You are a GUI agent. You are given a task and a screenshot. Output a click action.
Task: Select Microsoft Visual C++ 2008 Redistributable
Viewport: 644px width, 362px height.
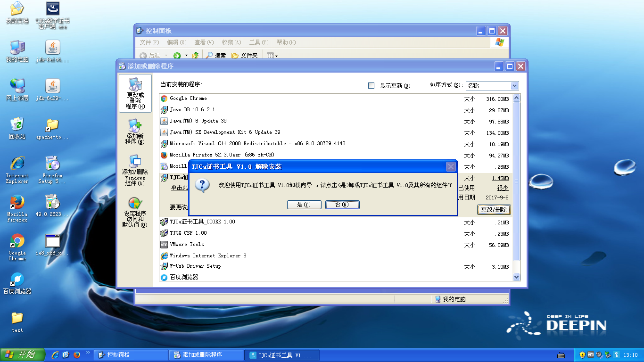pyautogui.click(x=335, y=144)
